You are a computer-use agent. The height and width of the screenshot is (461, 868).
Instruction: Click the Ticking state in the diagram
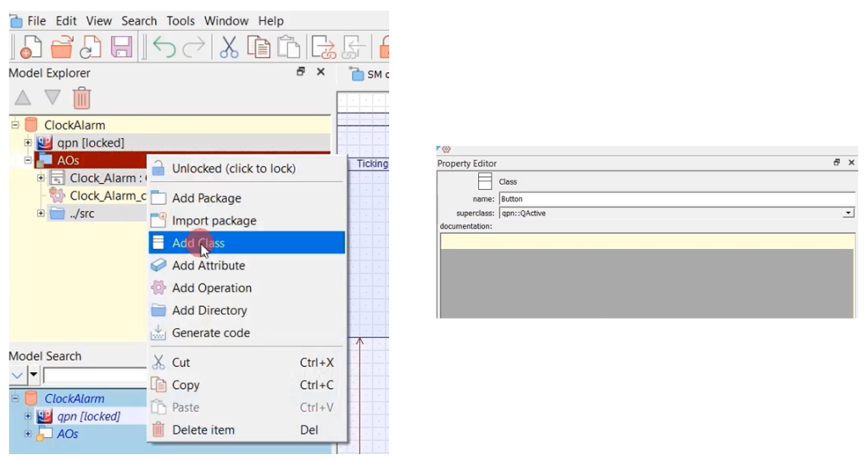point(372,164)
